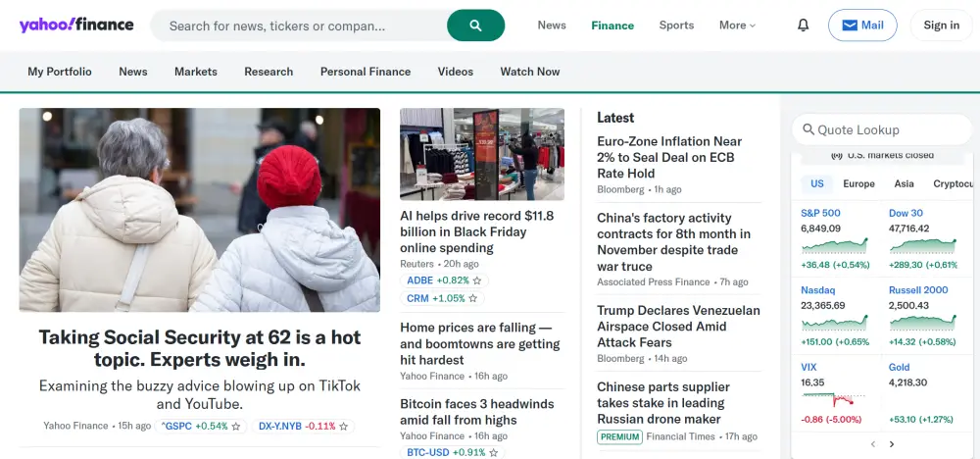Open the Sports header link
Screen dimensions: 980x459
pos(676,25)
